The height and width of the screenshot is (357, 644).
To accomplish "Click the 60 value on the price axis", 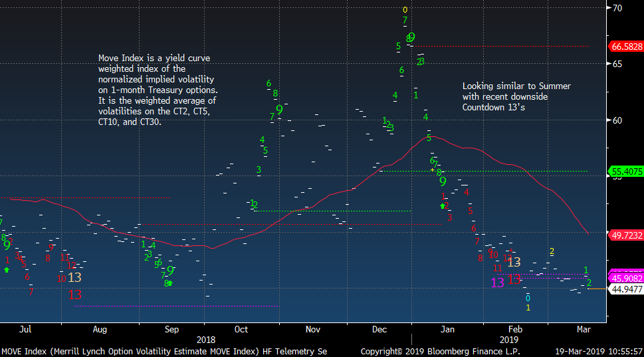I will (617, 120).
